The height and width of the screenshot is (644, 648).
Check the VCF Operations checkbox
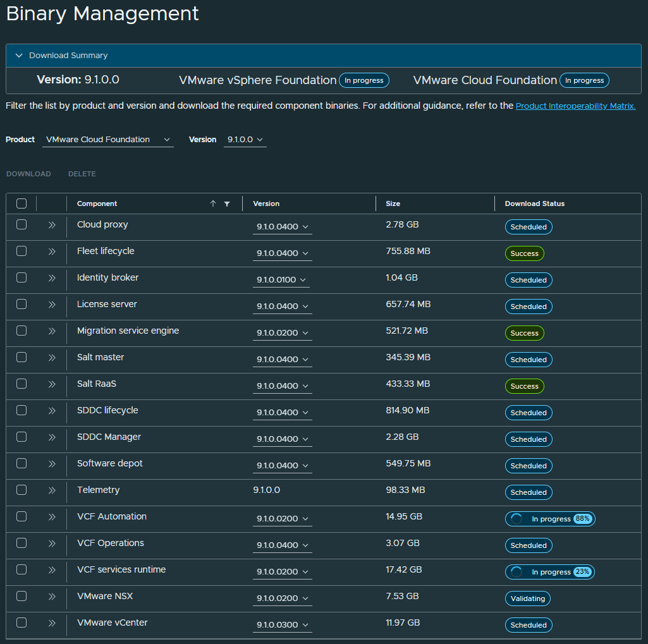pyautogui.click(x=21, y=543)
